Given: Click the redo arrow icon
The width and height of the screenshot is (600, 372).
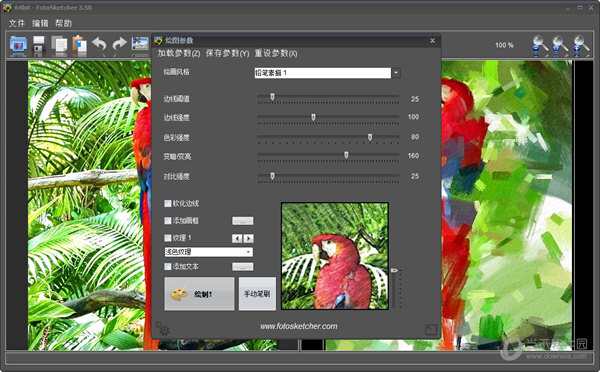Looking at the screenshot, I should [119, 44].
